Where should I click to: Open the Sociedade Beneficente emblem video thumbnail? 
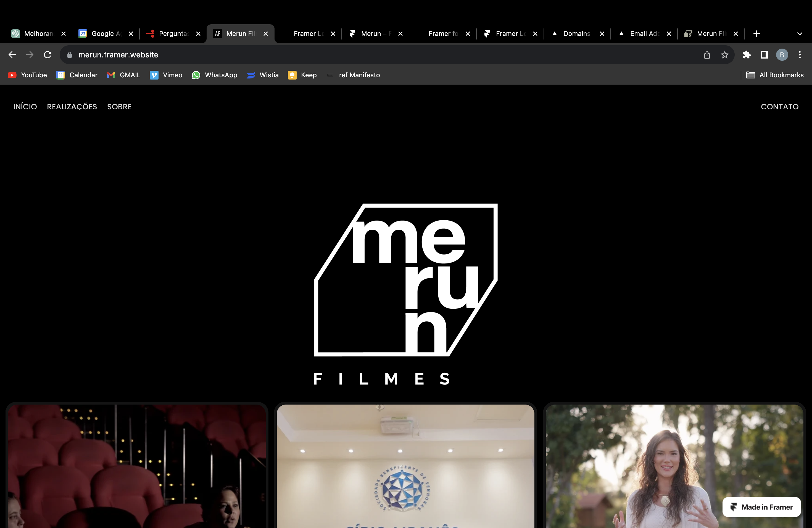pyautogui.click(x=406, y=466)
